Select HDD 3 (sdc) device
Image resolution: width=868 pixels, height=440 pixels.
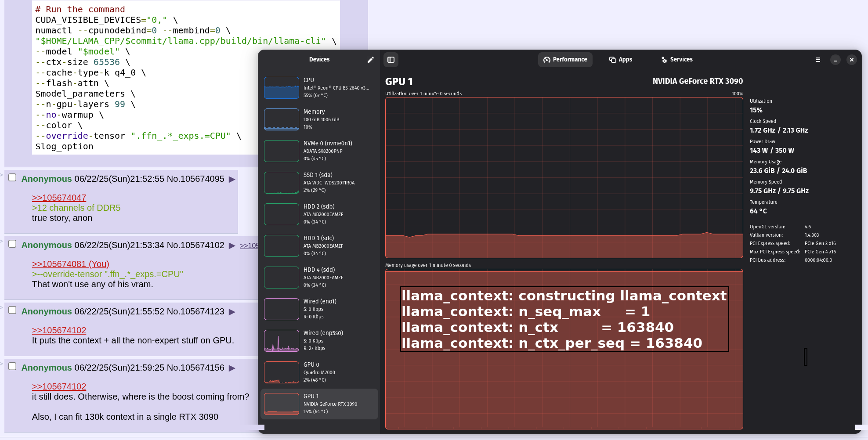coord(319,246)
